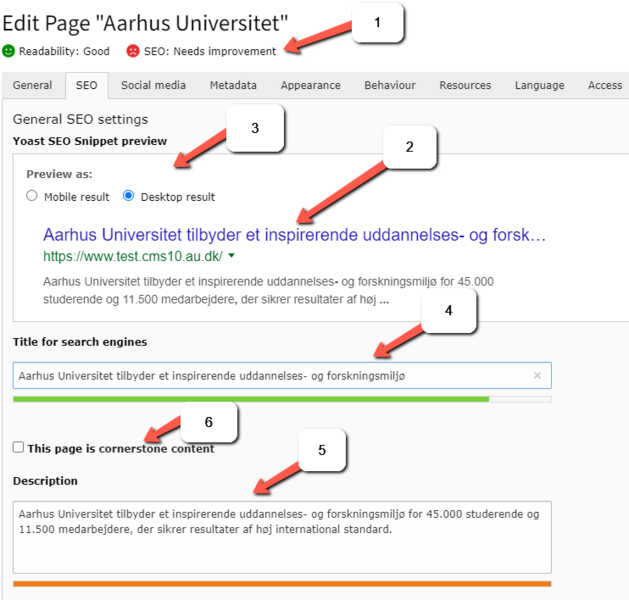The width and height of the screenshot is (629, 600).
Task: Select the Language tab
Action: (540, 85)
